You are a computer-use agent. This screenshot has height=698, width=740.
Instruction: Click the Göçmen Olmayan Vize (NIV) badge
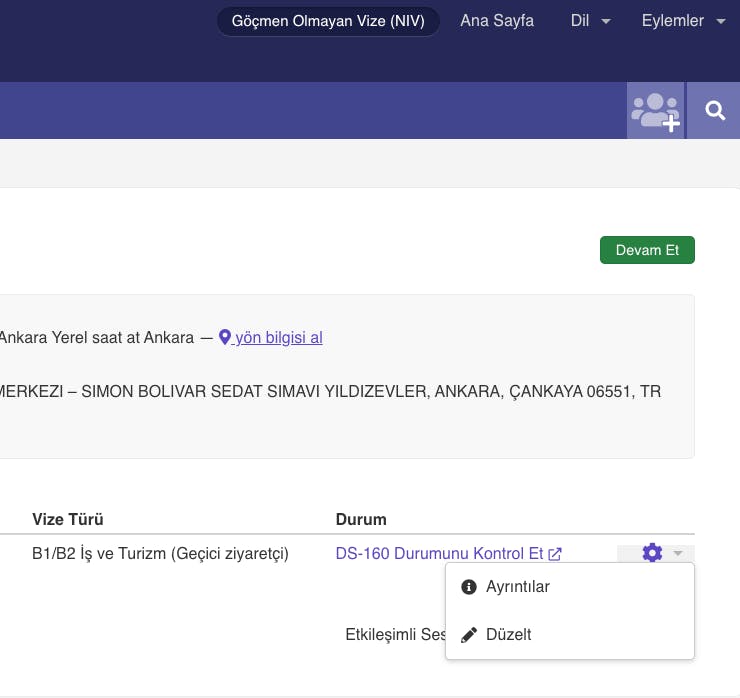click(x=328, y=21)
